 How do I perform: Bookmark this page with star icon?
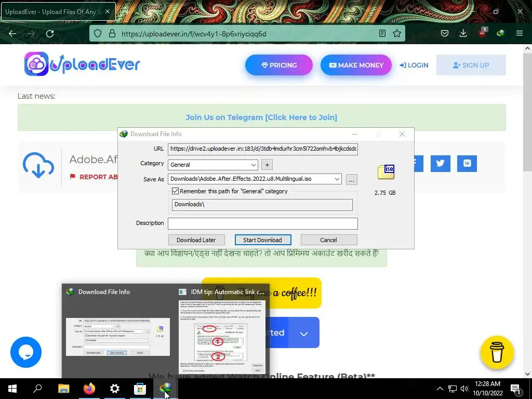click(397, 34)
